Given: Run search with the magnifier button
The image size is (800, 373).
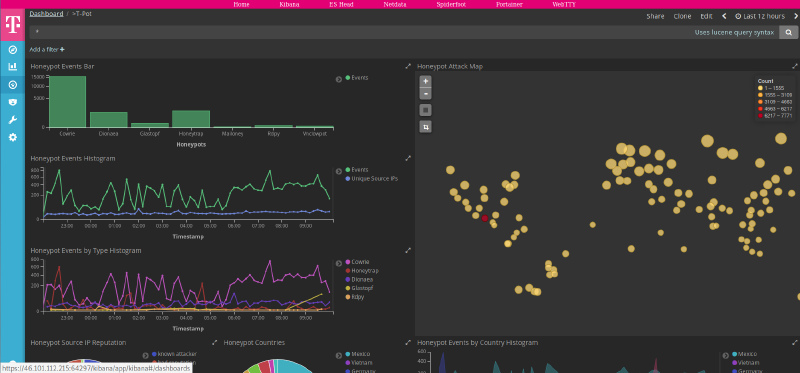Looking at the screenshot, I should (789, 32).
